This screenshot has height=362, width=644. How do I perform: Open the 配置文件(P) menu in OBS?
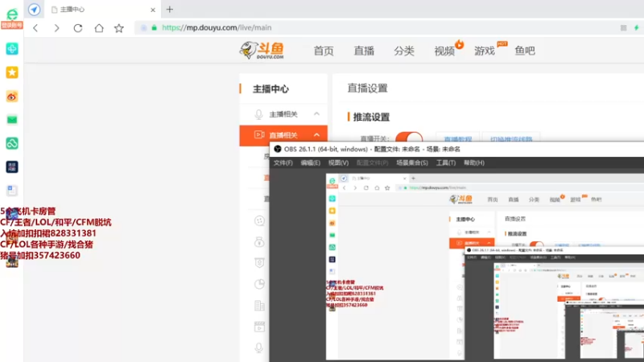click(x=372, y=163)
